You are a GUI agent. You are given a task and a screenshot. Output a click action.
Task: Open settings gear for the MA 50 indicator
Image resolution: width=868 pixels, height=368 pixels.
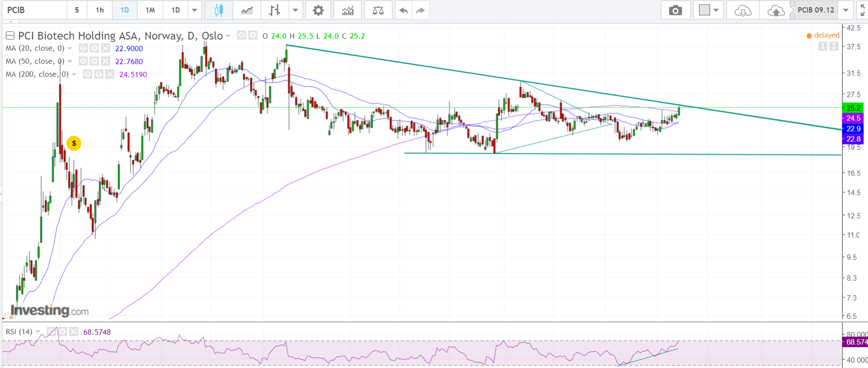pyautogui.click(x=94, y=61)
